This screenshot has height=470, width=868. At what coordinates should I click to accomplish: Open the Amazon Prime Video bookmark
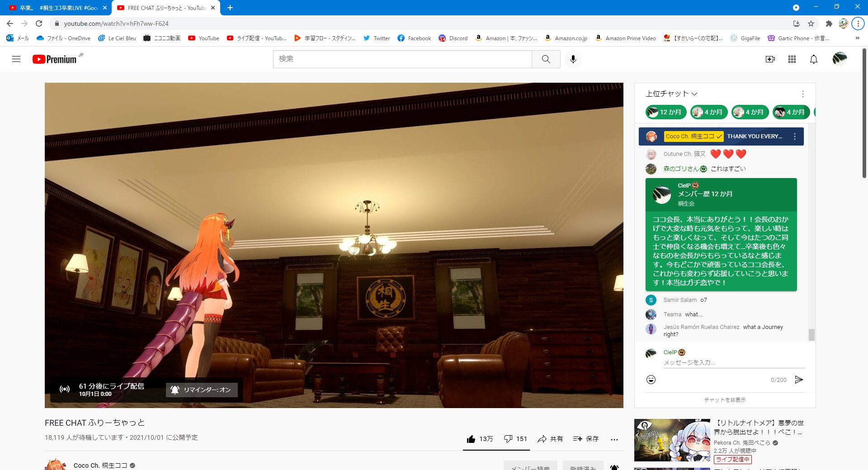626,38
